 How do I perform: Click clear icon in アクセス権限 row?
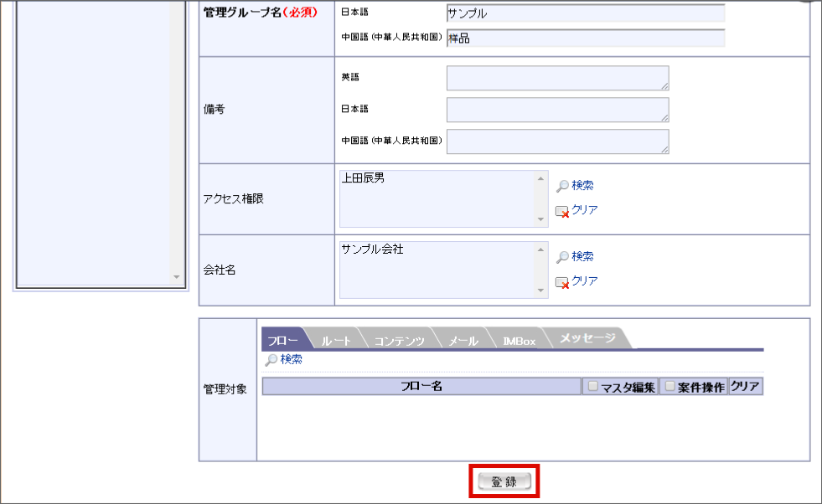tap(562, 211)
